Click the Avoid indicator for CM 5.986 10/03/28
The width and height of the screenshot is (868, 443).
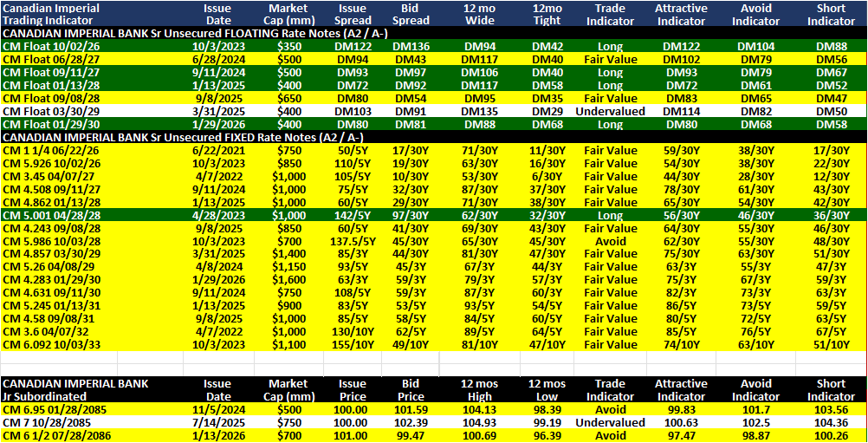pyautogui.click(x=610, y=241)
